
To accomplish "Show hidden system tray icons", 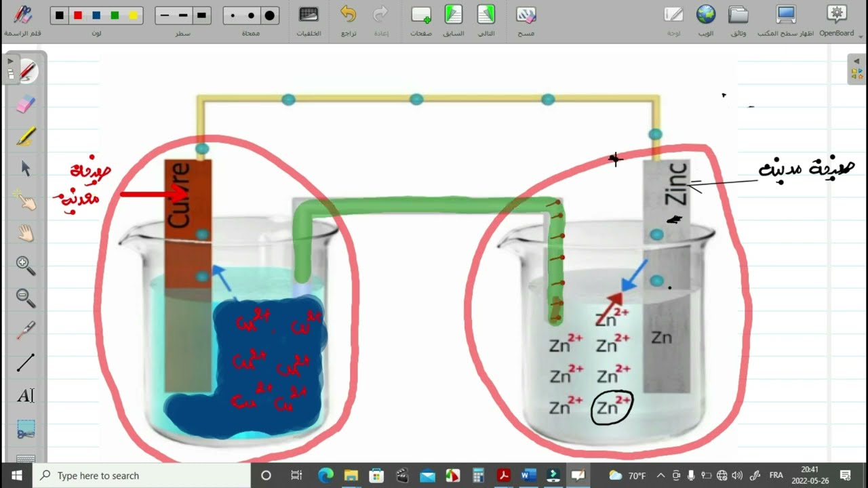I will click(x=660, y=476).
